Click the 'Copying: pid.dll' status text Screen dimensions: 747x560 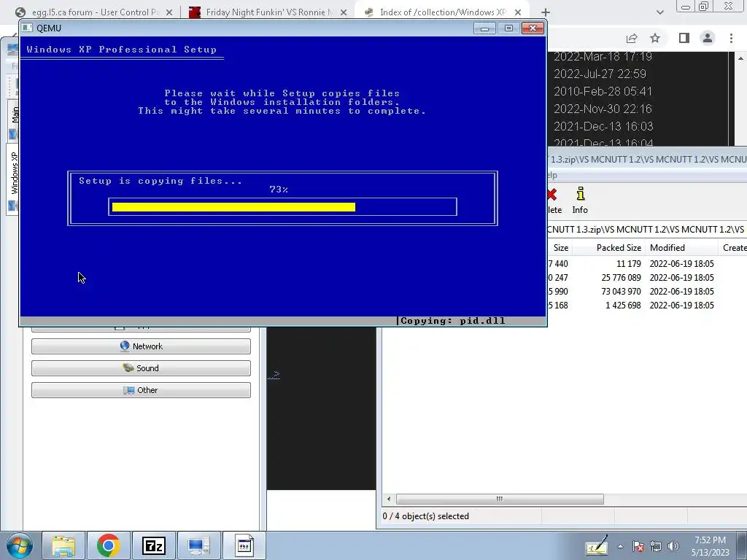click(452, 321)
